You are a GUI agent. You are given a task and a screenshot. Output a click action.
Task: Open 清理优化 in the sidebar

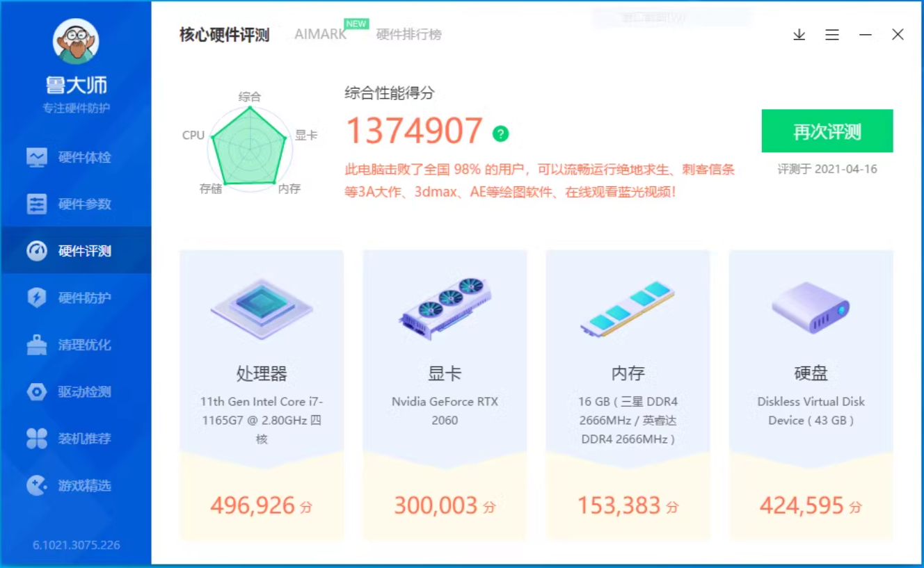pos(76,344)
